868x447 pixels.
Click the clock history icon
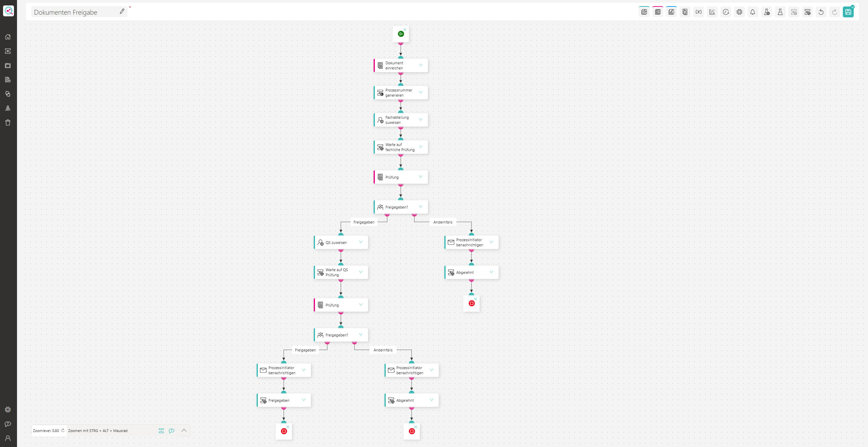725,12
